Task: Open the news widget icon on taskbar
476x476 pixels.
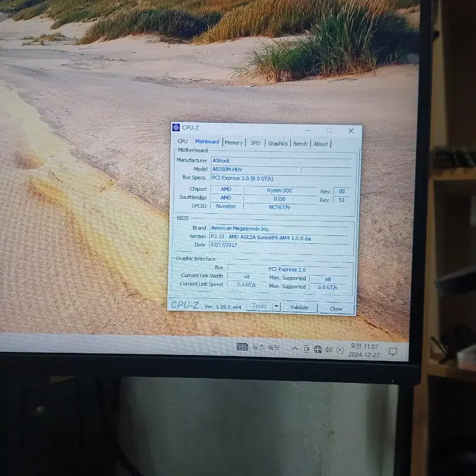Action: click(x=242, y=346)
